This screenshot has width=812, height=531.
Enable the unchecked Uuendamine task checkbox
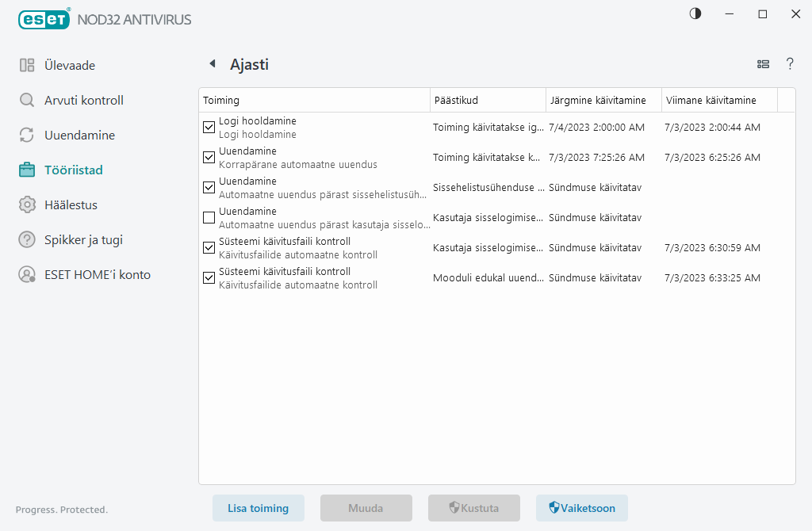click(x=209, y=218)
